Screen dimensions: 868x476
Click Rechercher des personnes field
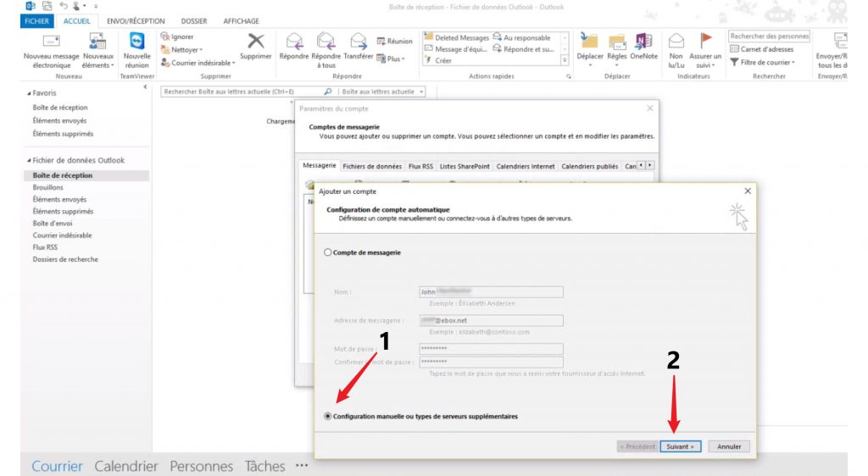(x=769, y=36)
